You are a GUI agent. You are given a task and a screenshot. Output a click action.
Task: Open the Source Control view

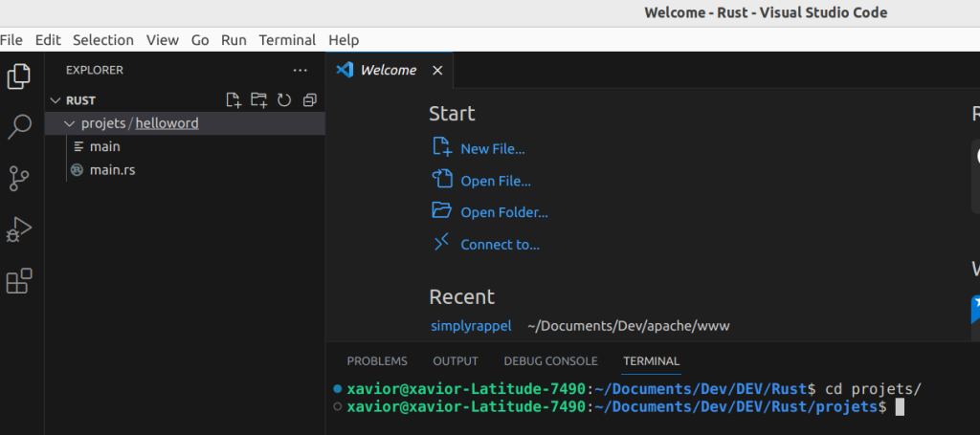[19, 179]
